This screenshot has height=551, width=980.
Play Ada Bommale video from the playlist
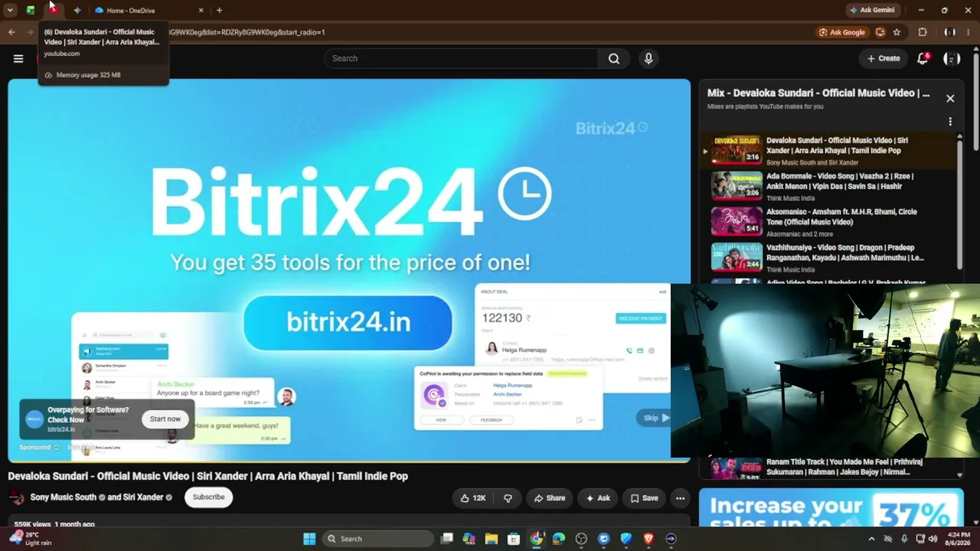tap(829, 186)
